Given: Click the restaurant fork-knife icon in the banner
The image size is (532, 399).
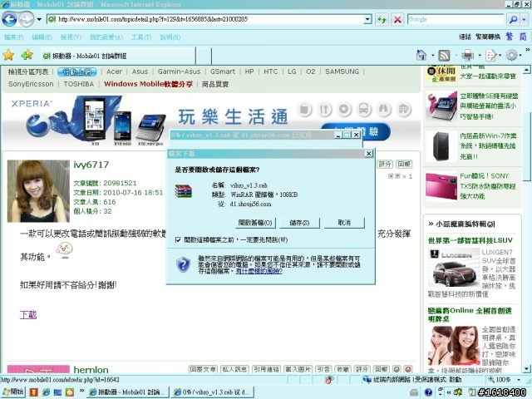Looking at the screenshot, I should pos(324,109).
